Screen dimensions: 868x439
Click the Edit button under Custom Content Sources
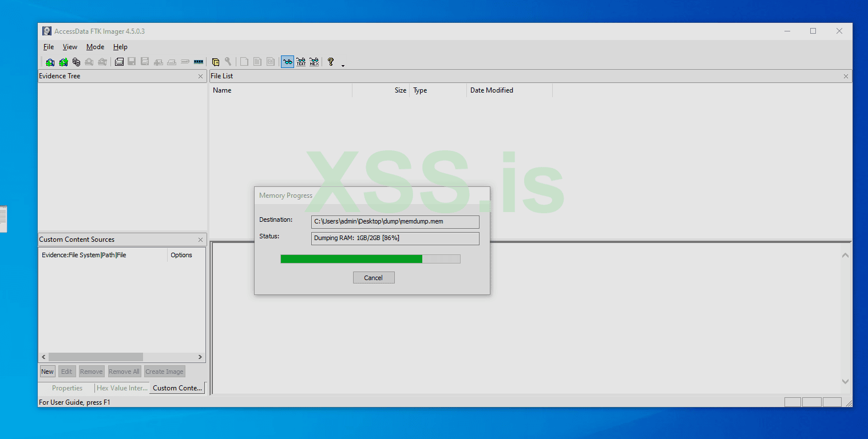(x=67, y=372)
